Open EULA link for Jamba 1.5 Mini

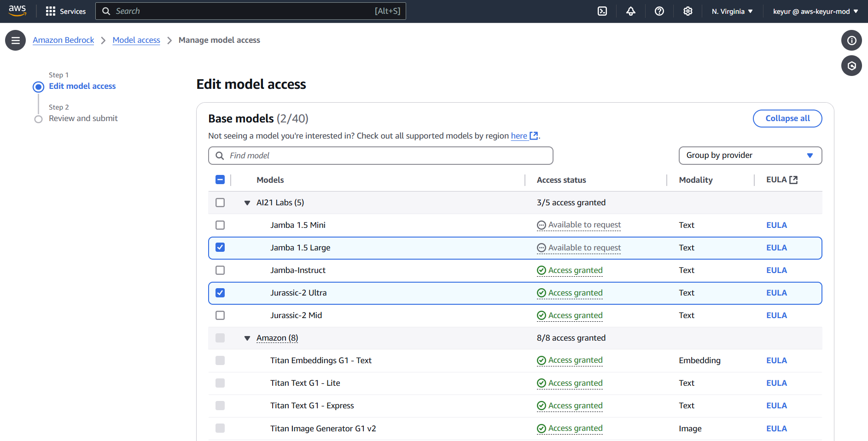point(776,225)
